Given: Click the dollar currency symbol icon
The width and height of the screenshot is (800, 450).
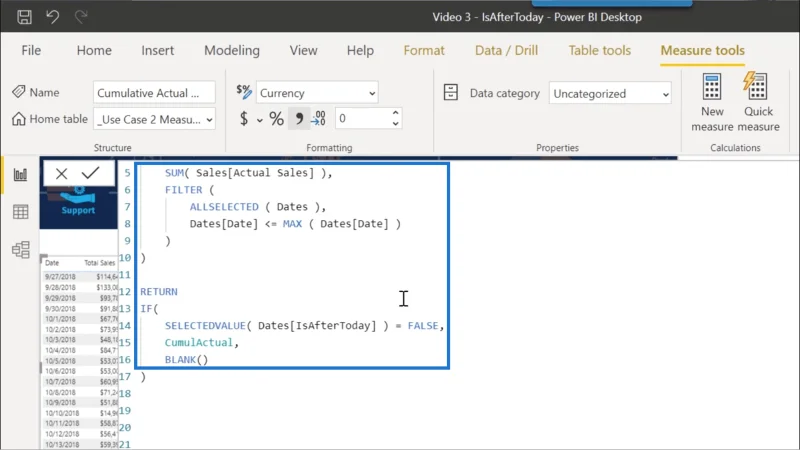Looking at the screenshot, I should 244,119.
